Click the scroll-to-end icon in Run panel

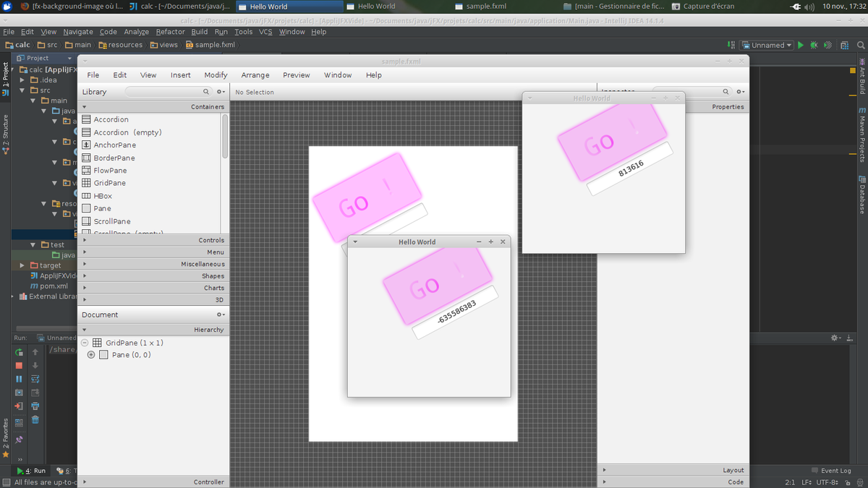coord(35,393)
